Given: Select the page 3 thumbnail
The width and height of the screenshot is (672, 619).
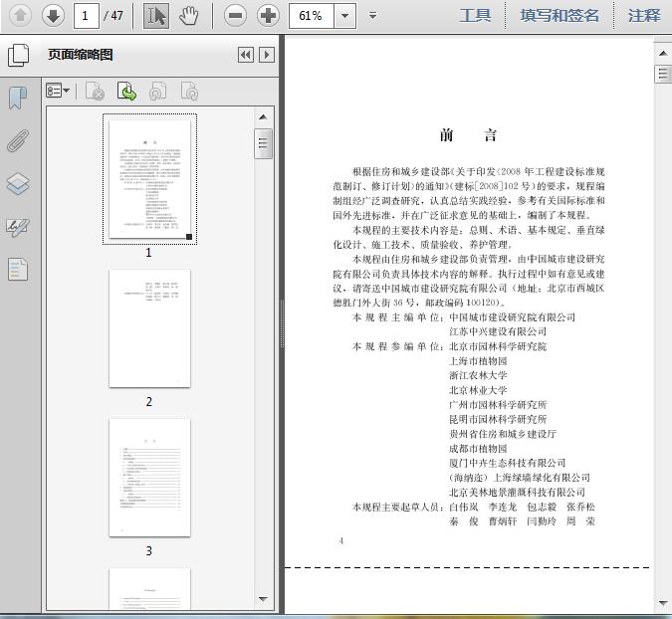Looking at the screenshot, I should [149, 478].
